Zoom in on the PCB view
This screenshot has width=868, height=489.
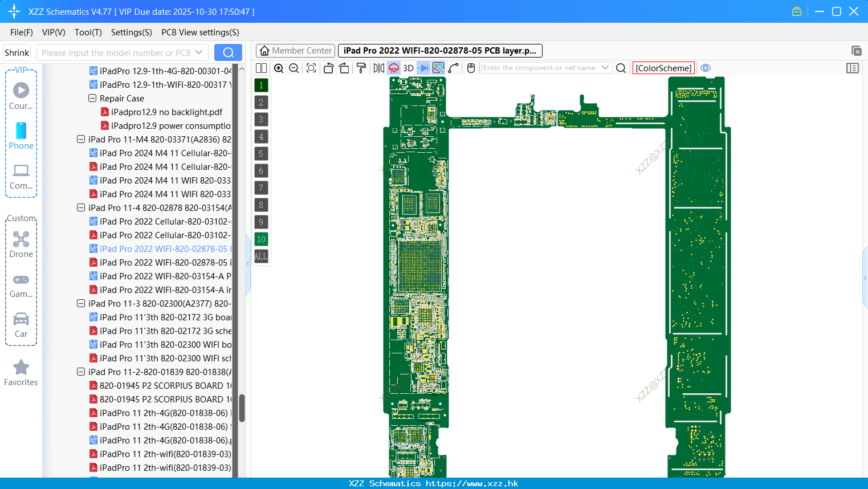coord(279,68)
